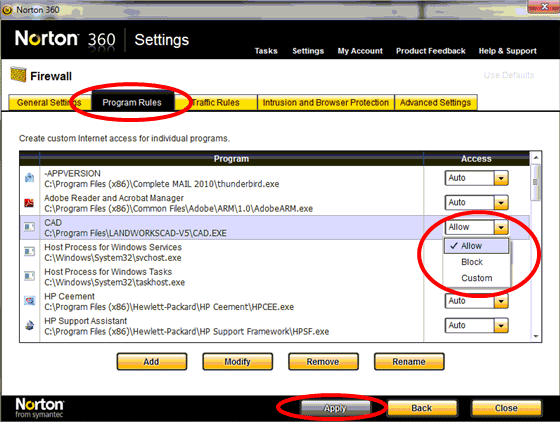This screenshot has height=422, width=560.
Task: Click the Norton 360 title bar icon
Action: [7, 10]
